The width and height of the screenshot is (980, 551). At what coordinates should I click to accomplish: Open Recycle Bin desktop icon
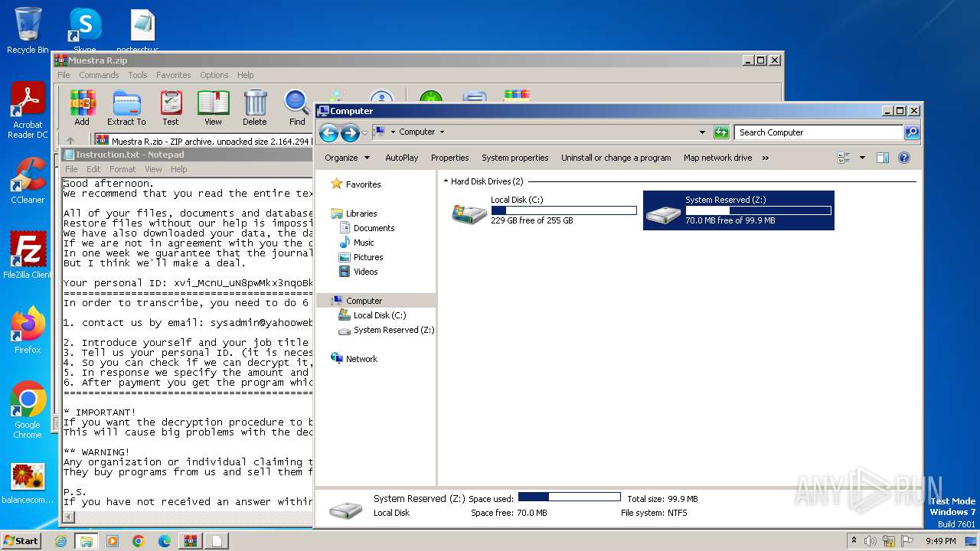[x=28, y=31]
